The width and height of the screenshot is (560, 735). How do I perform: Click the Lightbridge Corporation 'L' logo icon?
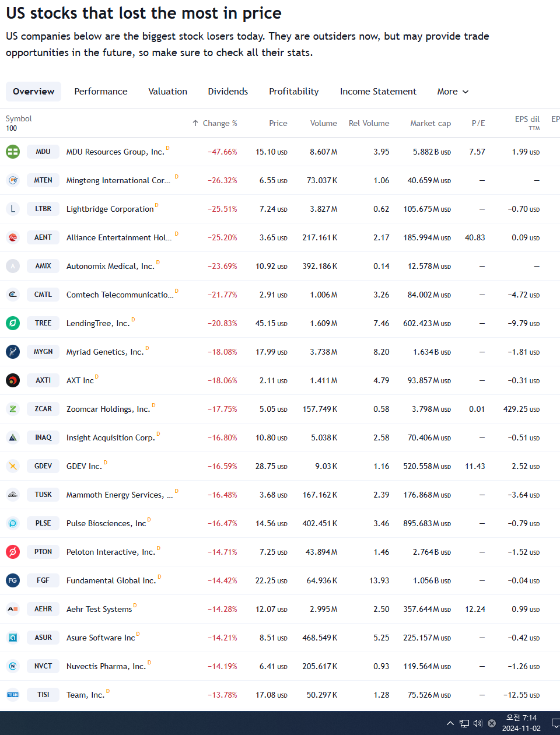[x=13, y=209]
